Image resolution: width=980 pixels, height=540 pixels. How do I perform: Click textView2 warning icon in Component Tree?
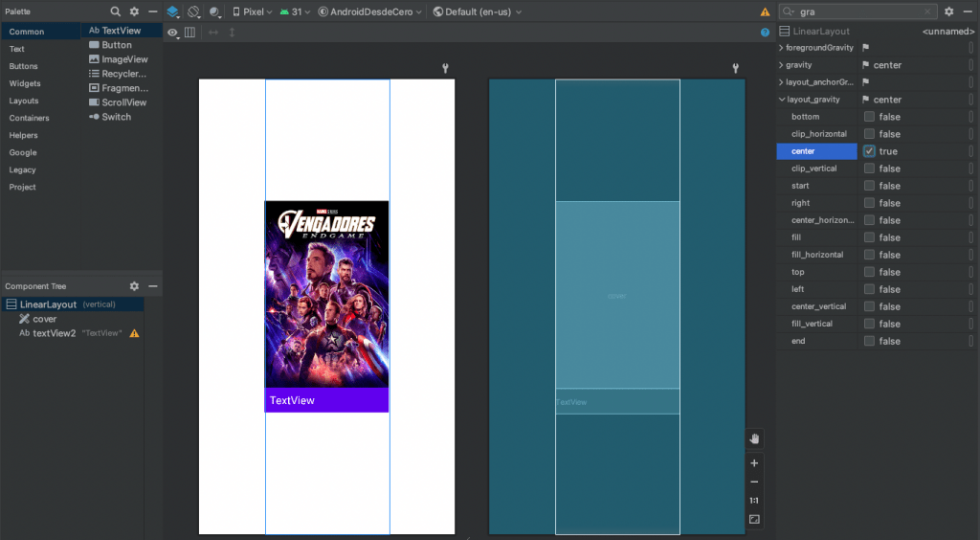coord(134,334)
